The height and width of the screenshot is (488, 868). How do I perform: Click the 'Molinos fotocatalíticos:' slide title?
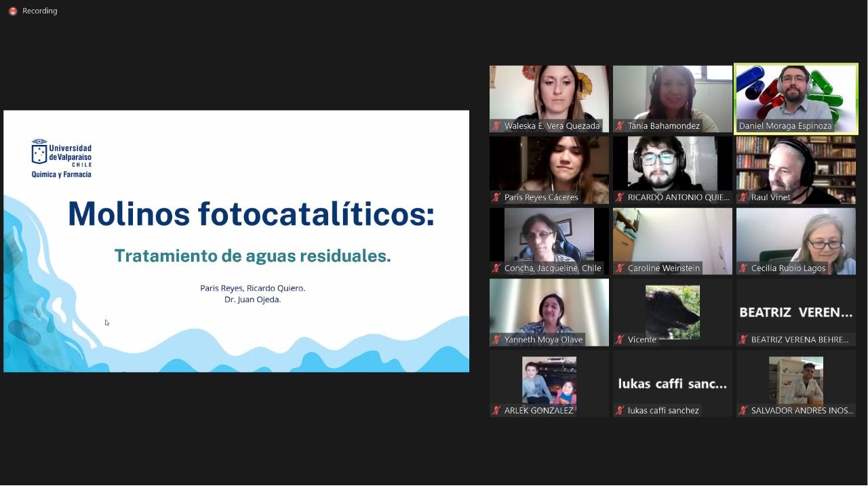point(251,213)
